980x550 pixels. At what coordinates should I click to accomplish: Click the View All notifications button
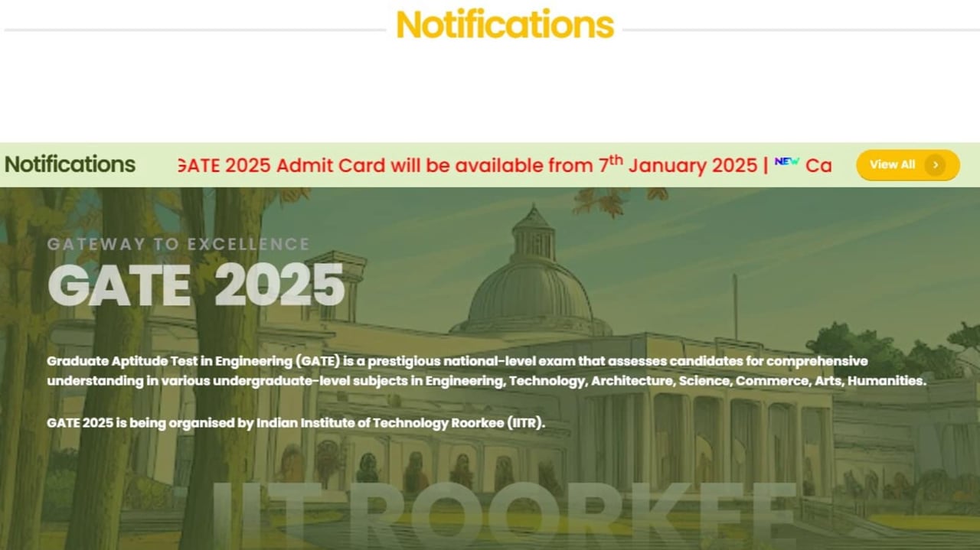pos(907,164)
